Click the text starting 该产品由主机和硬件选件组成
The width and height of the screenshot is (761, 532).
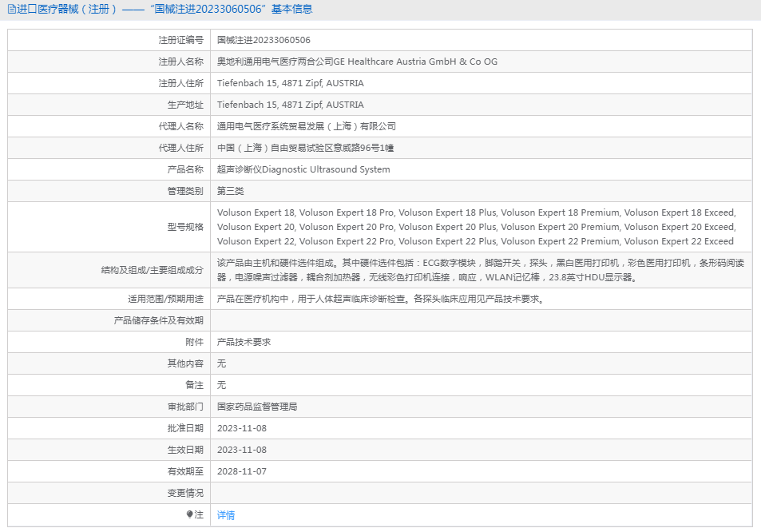pyautogui.click(x=481, y=270)
